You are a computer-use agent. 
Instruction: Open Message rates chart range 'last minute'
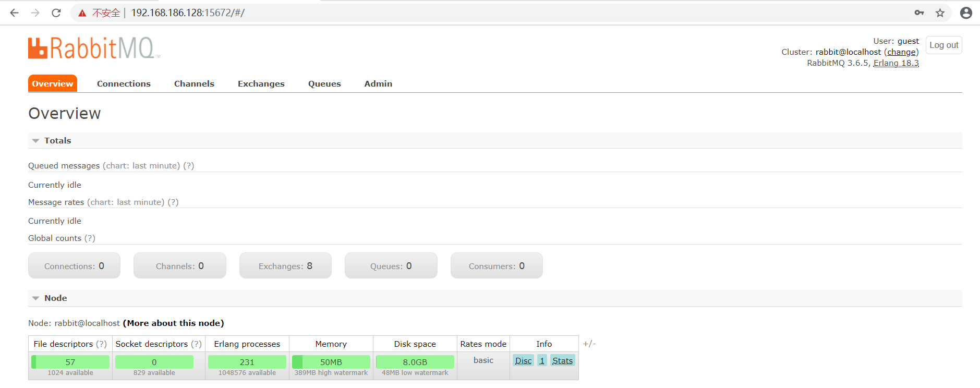[x=126, y=202]
